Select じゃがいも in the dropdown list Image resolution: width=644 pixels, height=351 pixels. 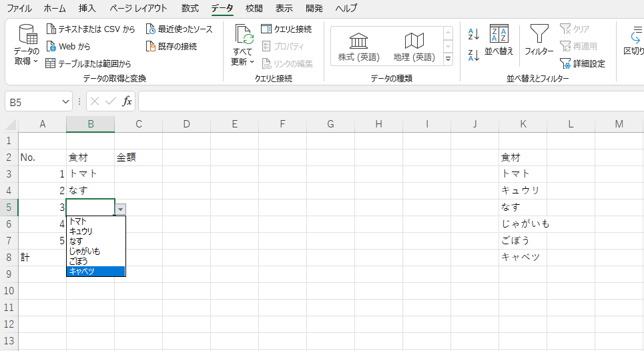95,252
